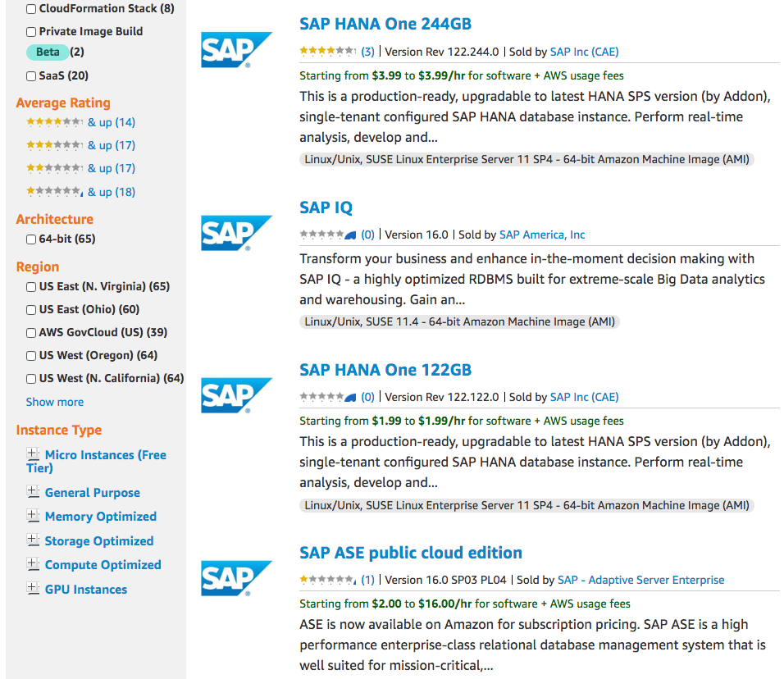Open seller SAP America, Inc link
Screen dimensions: 784x679
(x=542, y=235)
